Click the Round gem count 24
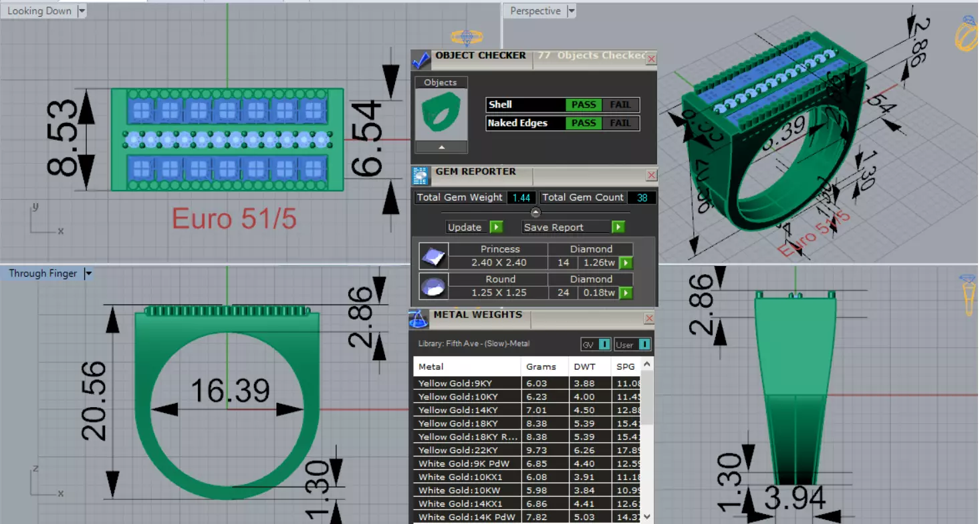This screenshot has height=524, width=980. (562, 293)
